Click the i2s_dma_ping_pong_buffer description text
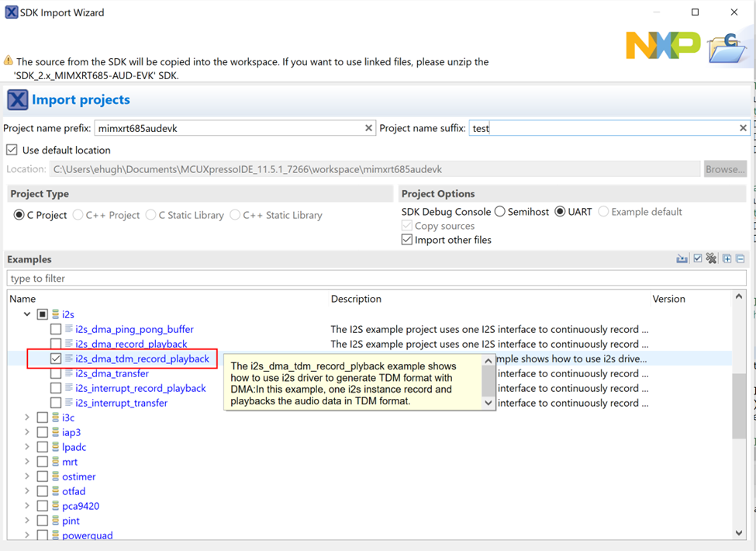This screenshot has height=551, width=756. 489,329
